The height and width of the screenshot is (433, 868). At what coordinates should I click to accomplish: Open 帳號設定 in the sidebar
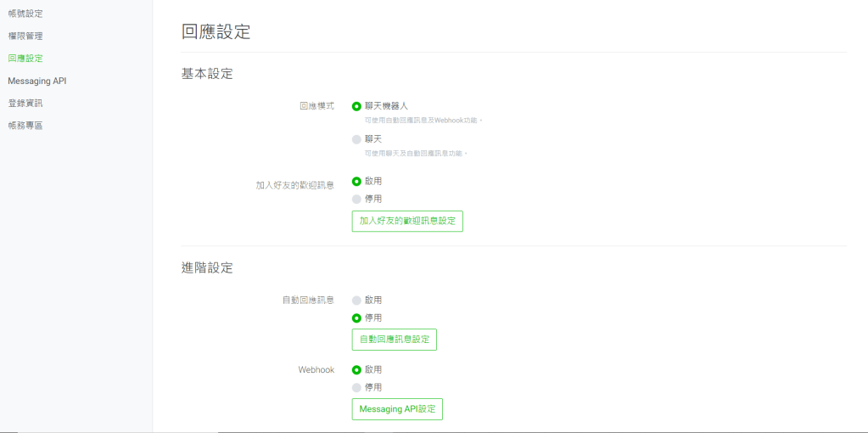tap(25, 14)
